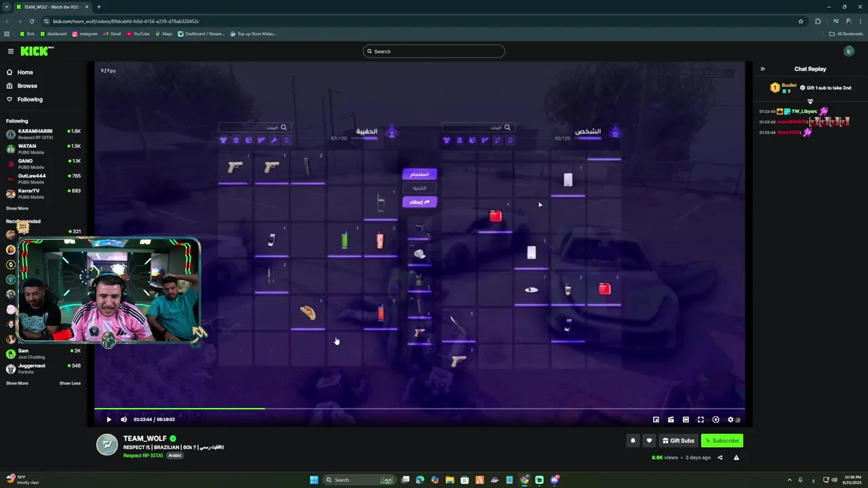Screen dimensions: 868x488
Task: Open Juggernaut Fortnite channel
Action: 43,368
